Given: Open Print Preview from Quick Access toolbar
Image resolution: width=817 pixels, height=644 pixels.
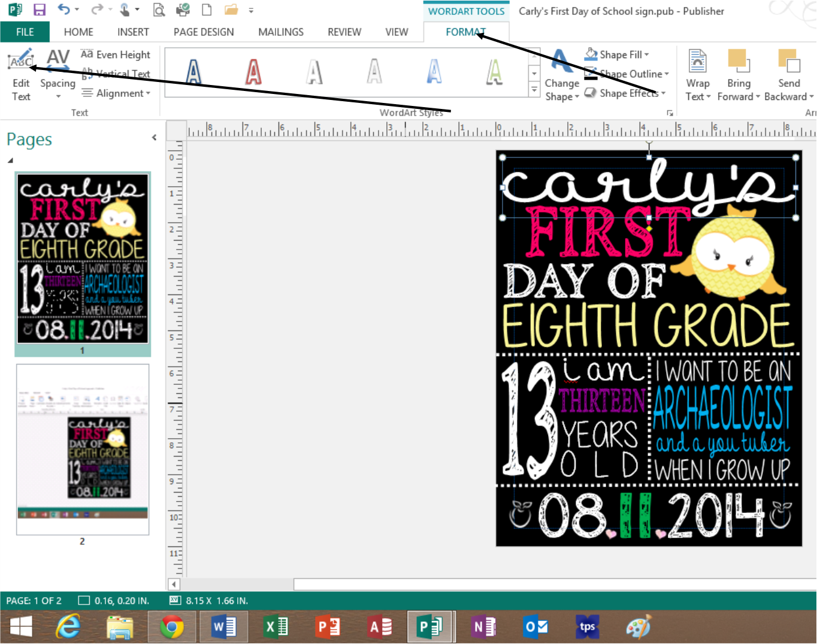Looking at the screenshot, I should (159, 10).
